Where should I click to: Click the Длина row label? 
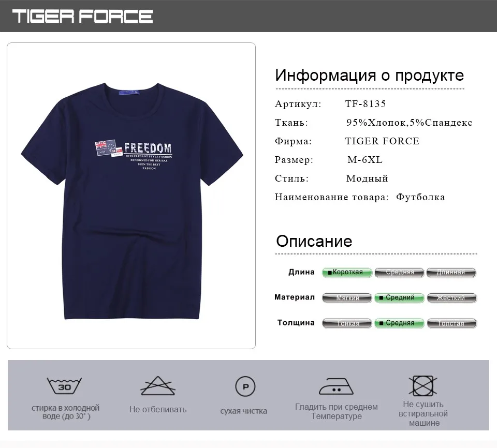[301, 272]
